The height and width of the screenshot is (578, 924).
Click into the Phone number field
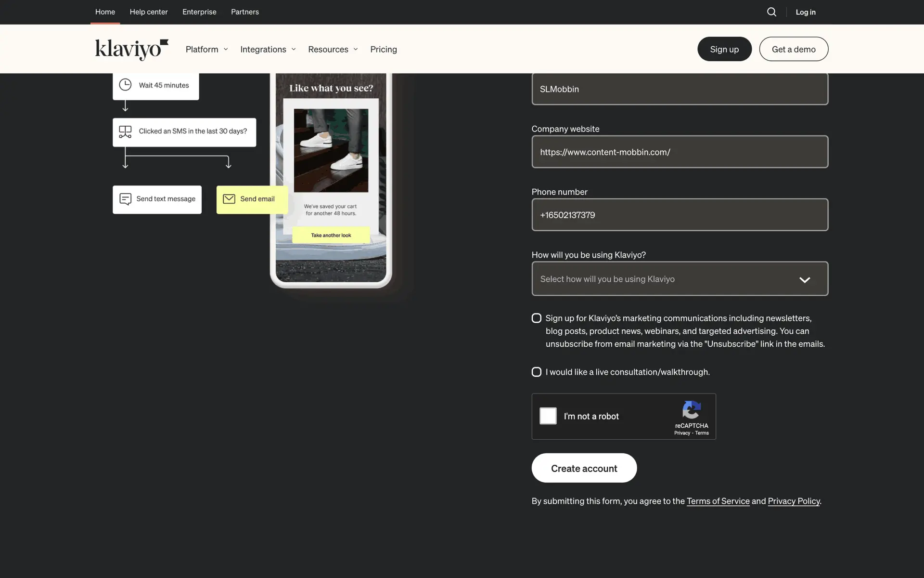click(680, 215)
